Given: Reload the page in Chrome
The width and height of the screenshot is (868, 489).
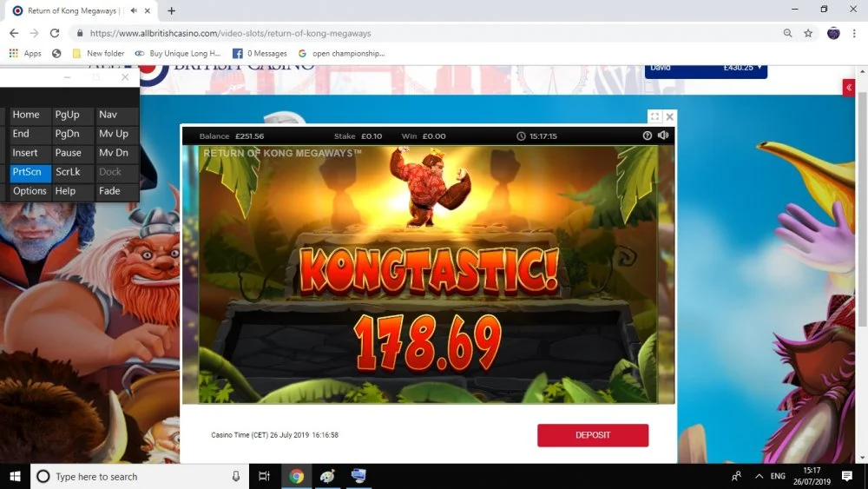Looking at the screenshot, I should point(54,33).
